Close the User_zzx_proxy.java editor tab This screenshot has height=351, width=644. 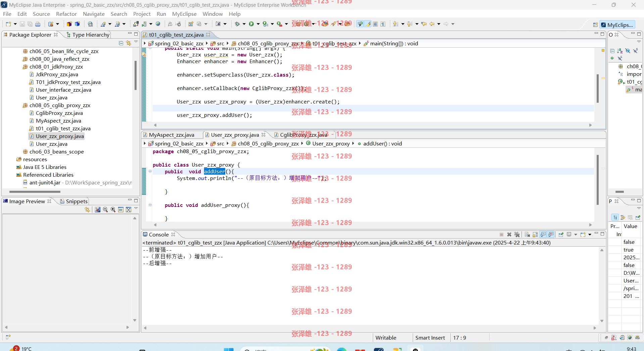(263, 135)
